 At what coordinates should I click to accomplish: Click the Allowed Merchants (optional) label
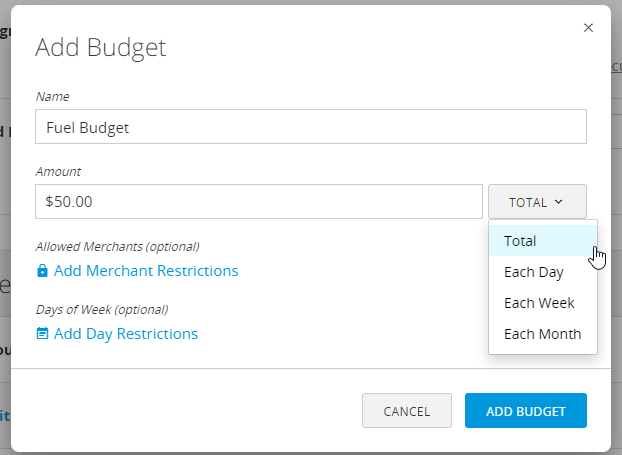117,246
